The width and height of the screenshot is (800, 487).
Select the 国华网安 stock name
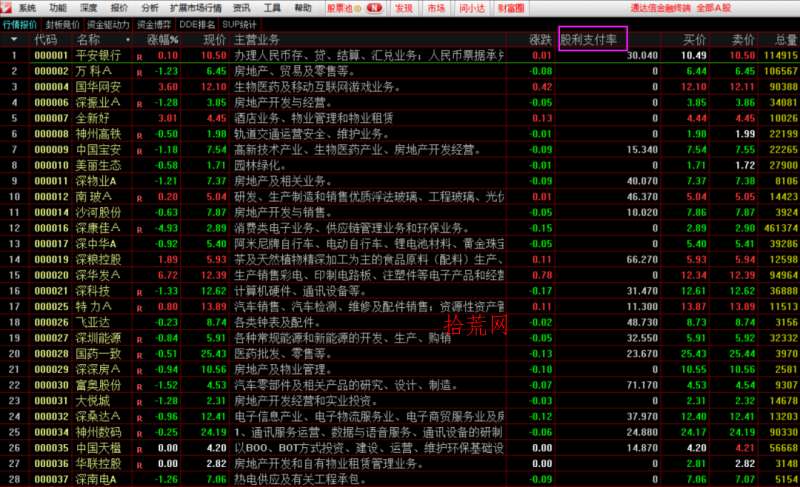coord(98,87)
